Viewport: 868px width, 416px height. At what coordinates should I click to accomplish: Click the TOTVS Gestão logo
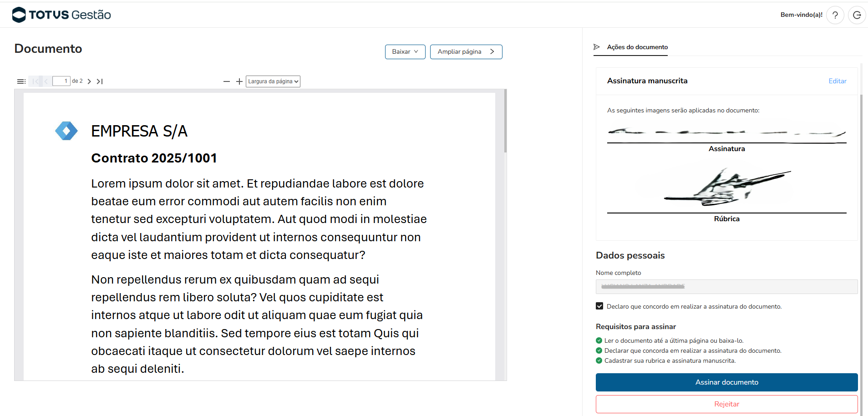(x=61, y=15)
